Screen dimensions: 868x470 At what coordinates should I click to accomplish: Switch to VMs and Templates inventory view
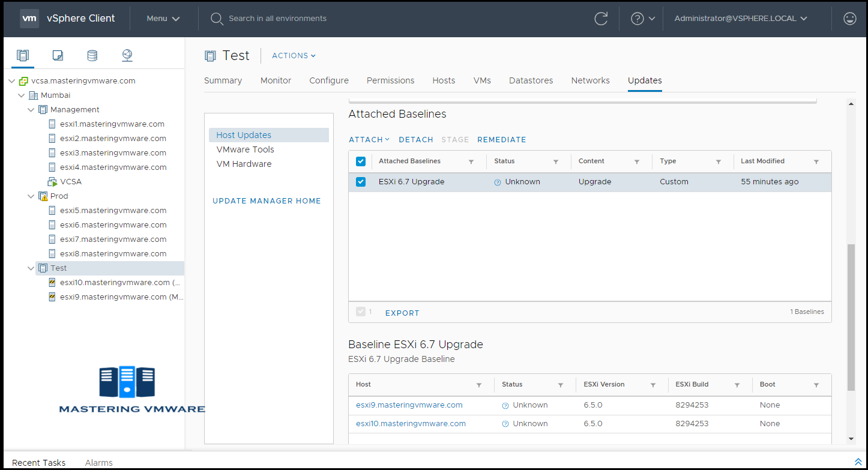point(58,56)
